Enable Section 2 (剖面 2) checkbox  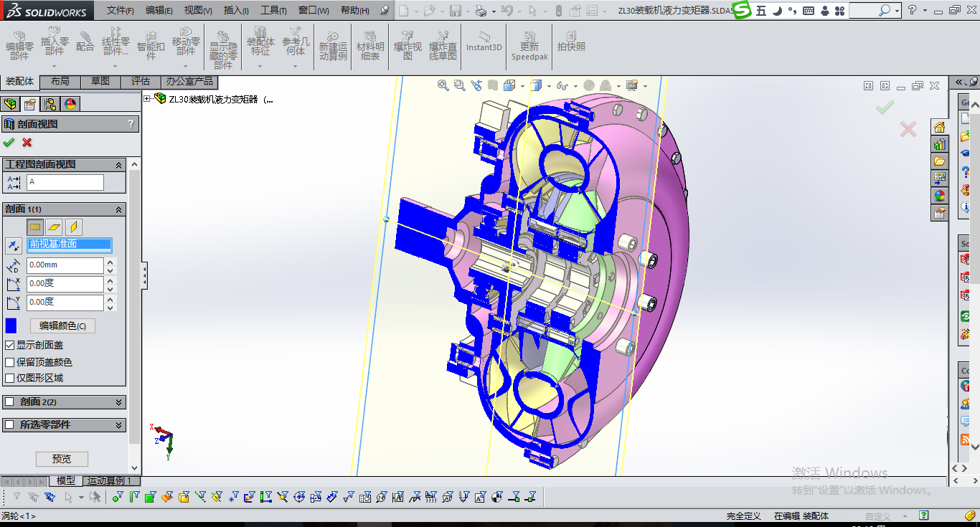point(9,402)
